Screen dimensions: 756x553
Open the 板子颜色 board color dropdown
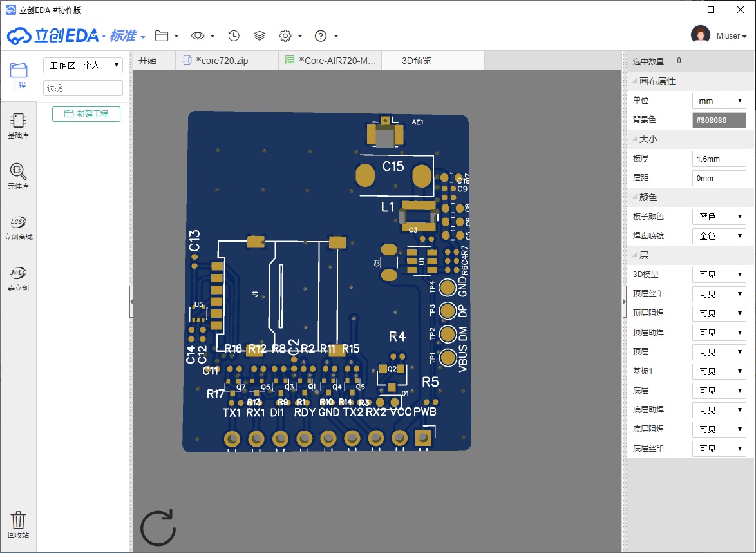click(x=719, y=217)
